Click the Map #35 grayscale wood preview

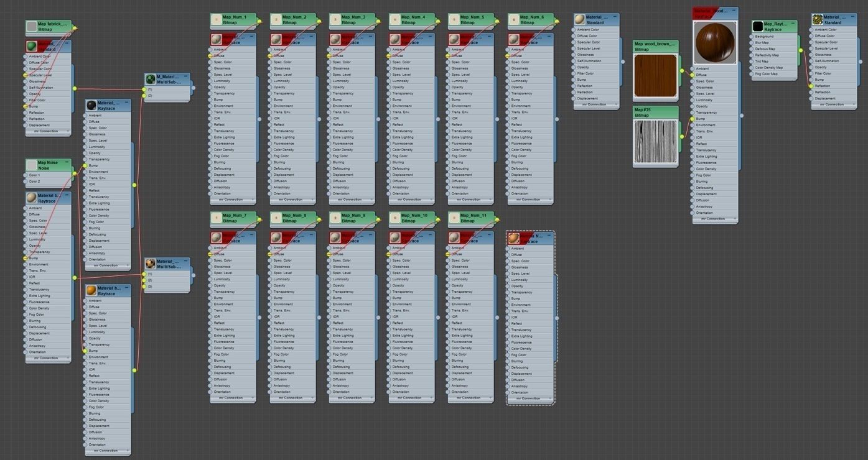655,142
